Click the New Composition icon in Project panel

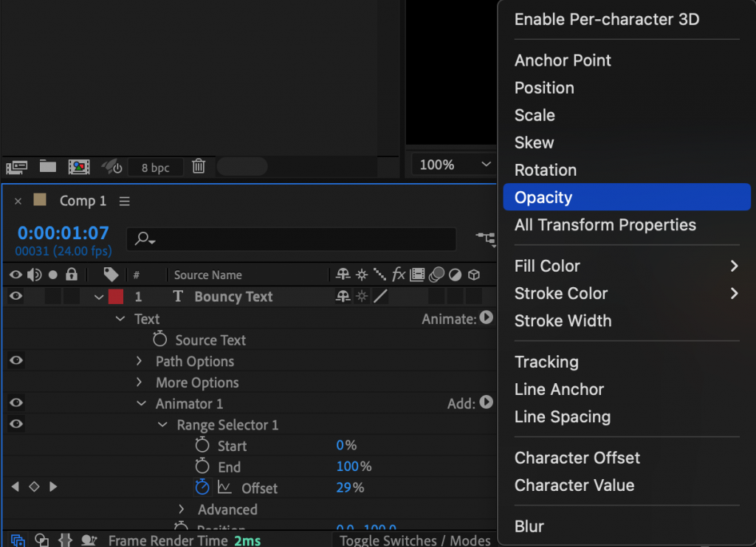tap(78, 167)
